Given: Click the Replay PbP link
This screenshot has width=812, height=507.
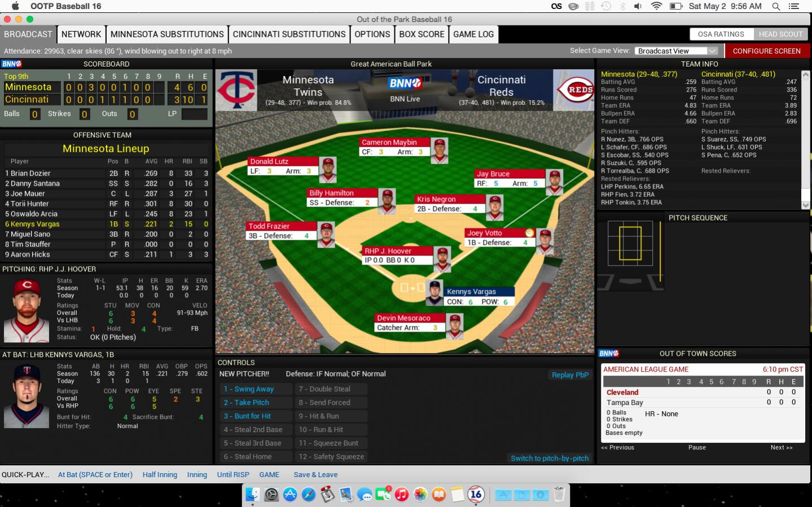Looking at the screenshot, I should click(x=569, y=374).
